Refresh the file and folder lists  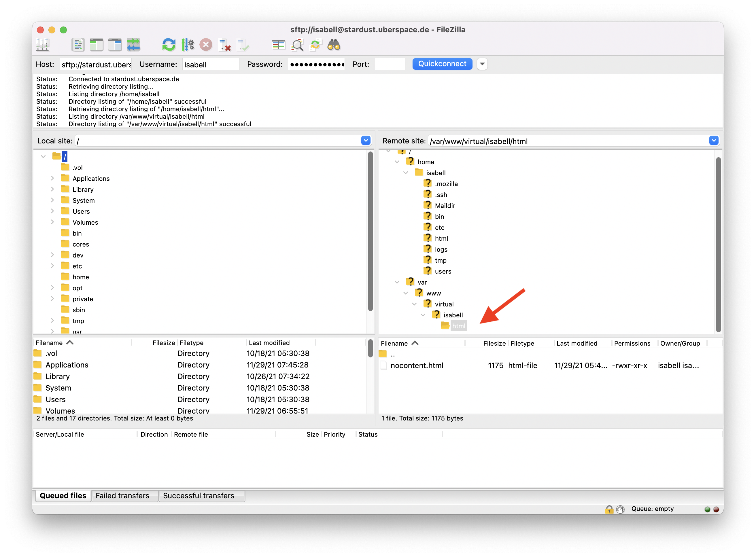[x=169, y=44]
